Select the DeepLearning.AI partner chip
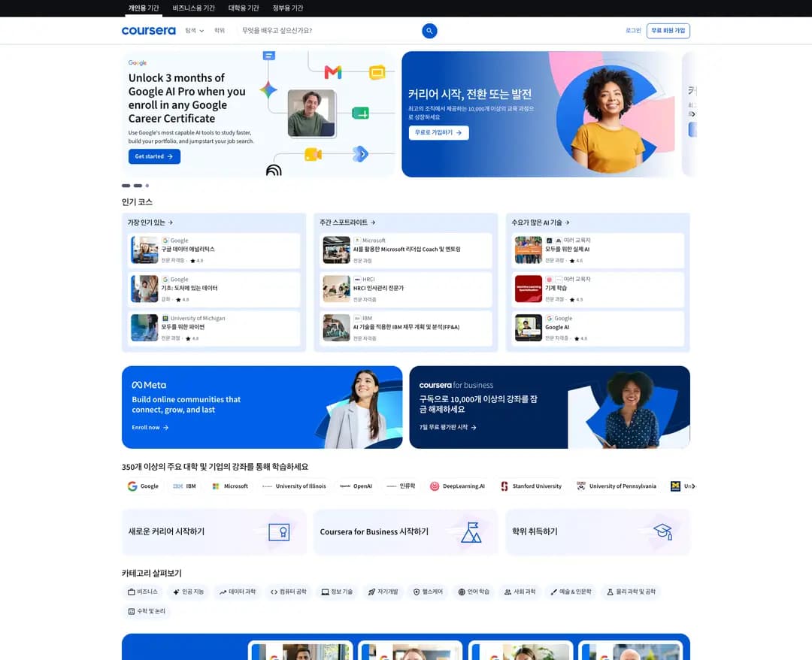This screenshot has width=812, height=660. click(458, 486)
